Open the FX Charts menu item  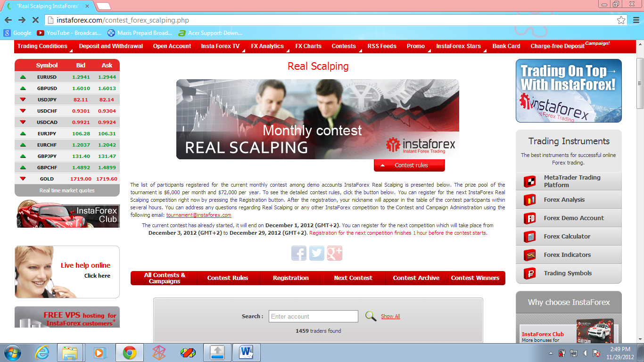tap(308, 46)
